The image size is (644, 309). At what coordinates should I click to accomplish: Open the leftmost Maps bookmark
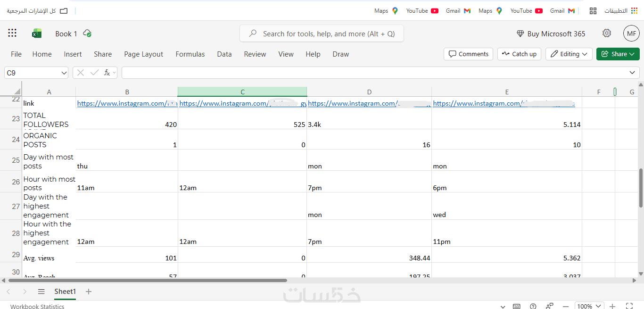click(386, 10)
